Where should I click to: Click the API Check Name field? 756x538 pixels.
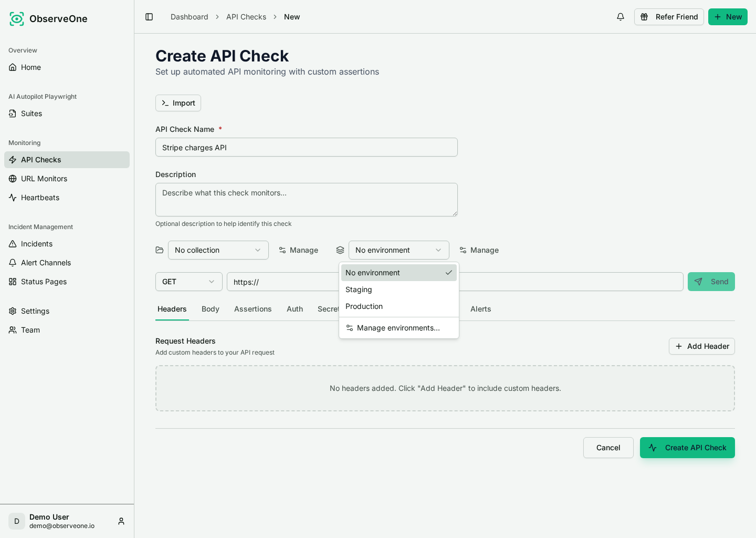307,147
